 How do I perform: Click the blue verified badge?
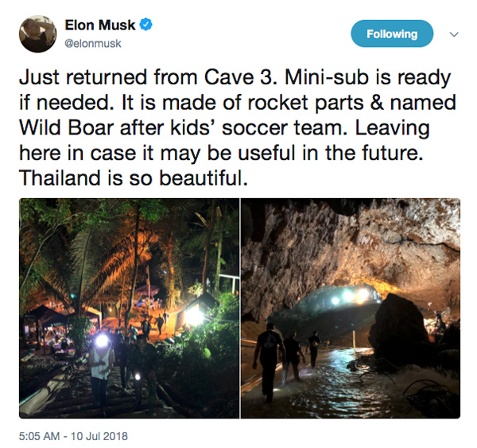click(x=145, y=25)
